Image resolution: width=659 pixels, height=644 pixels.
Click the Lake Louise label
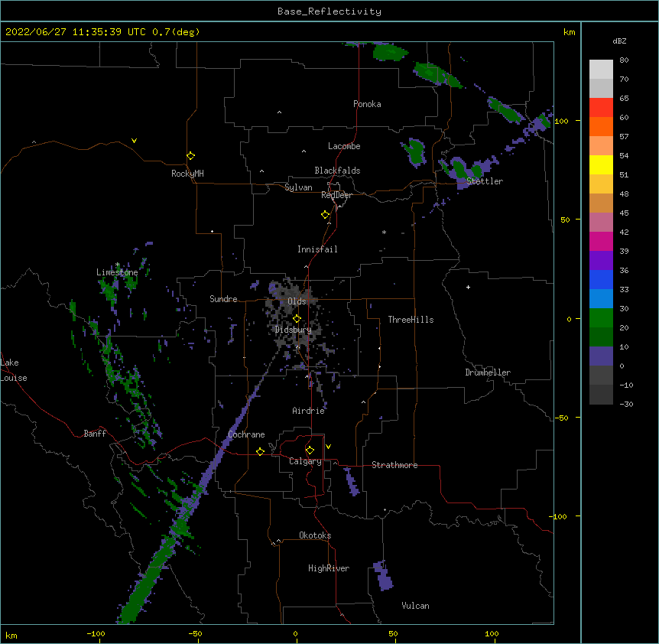pyautogui.click(x=14, y=370)
